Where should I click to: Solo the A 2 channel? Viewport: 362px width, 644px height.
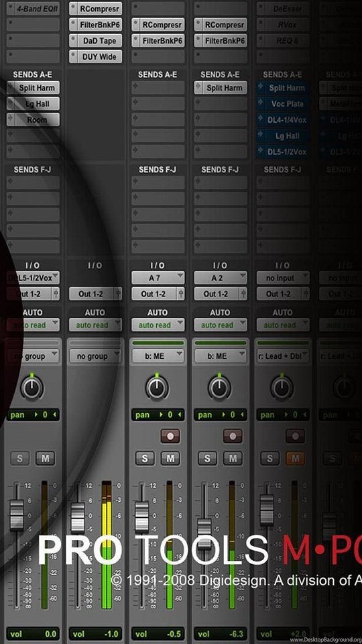click(x=207, y=458)
